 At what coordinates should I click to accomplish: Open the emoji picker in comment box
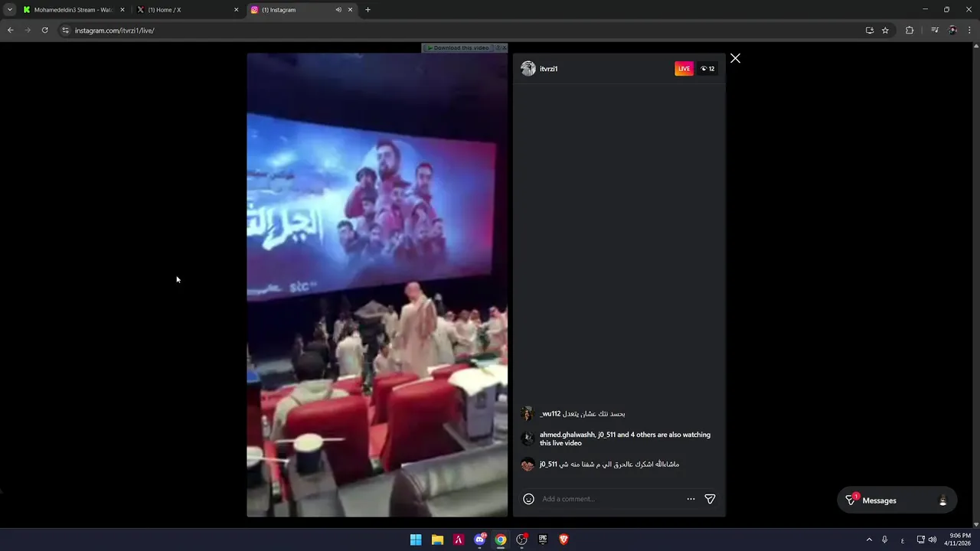coord(528,499)
